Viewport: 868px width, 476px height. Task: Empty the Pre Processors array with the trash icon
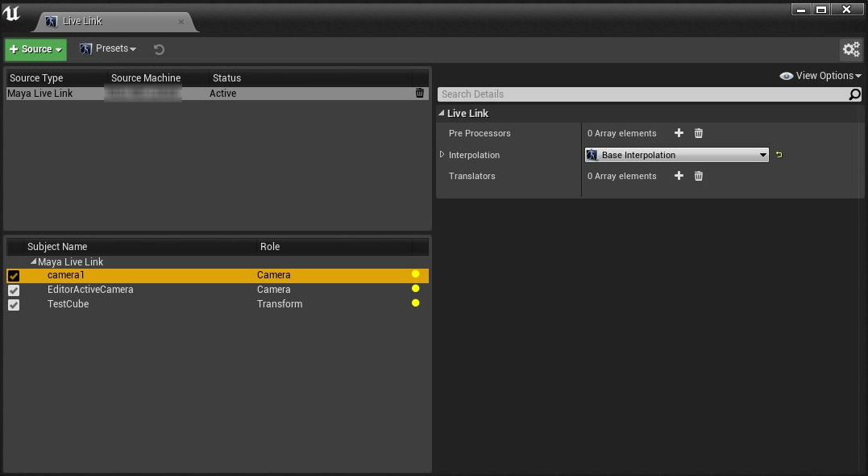[x=699, y=133]
